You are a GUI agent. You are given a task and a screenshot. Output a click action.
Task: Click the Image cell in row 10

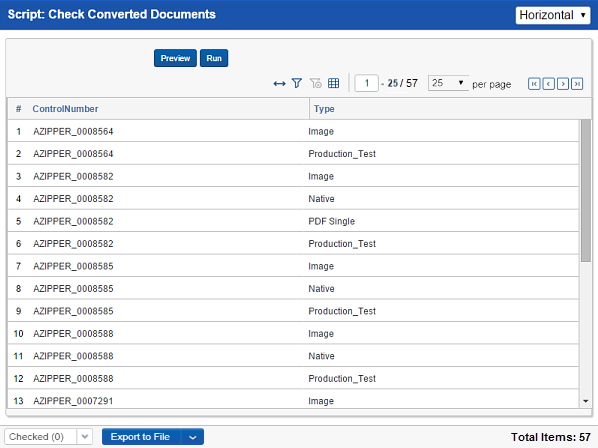coord(321,334)
